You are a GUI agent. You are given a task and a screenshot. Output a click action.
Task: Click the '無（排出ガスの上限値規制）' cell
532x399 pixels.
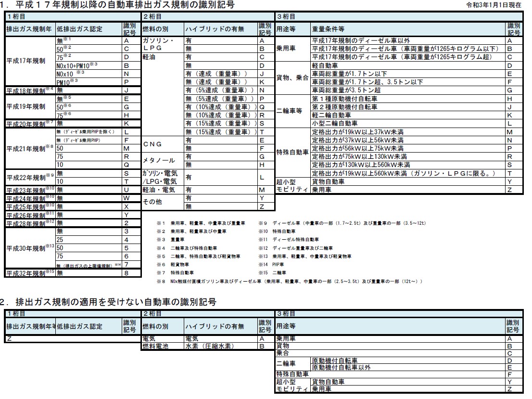pyautogui.click(x=89, y=265)
